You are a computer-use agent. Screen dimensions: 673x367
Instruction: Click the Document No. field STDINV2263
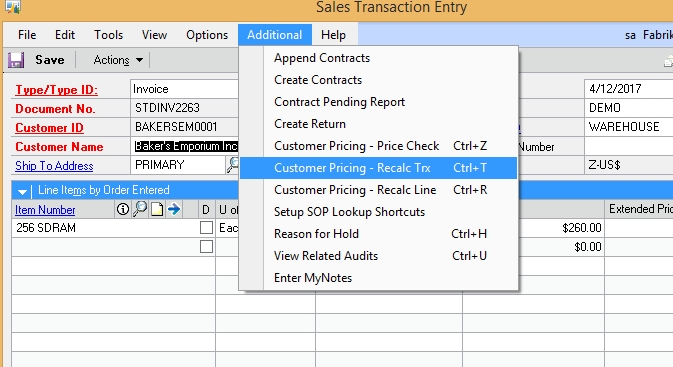[185, 108]
